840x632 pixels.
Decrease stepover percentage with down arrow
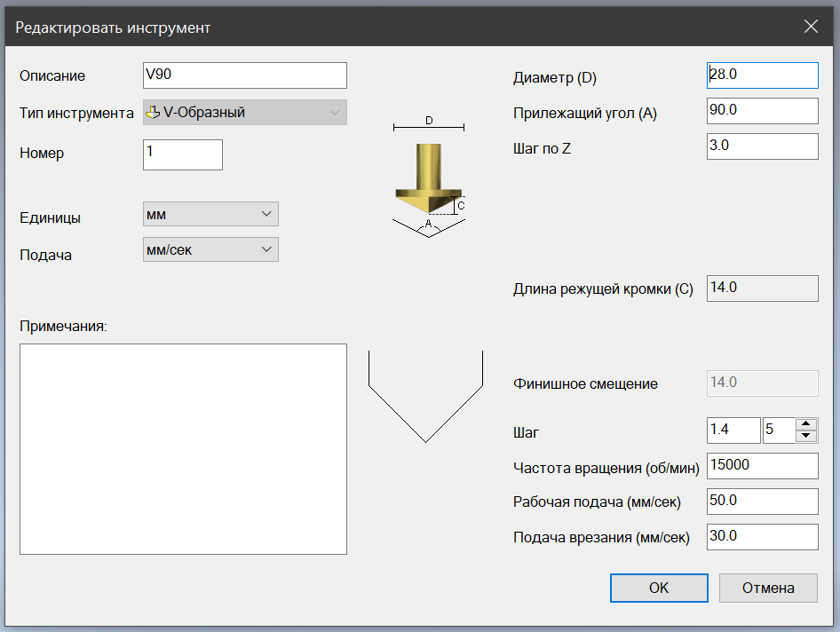pyautogui.click(x=805, y=436)
